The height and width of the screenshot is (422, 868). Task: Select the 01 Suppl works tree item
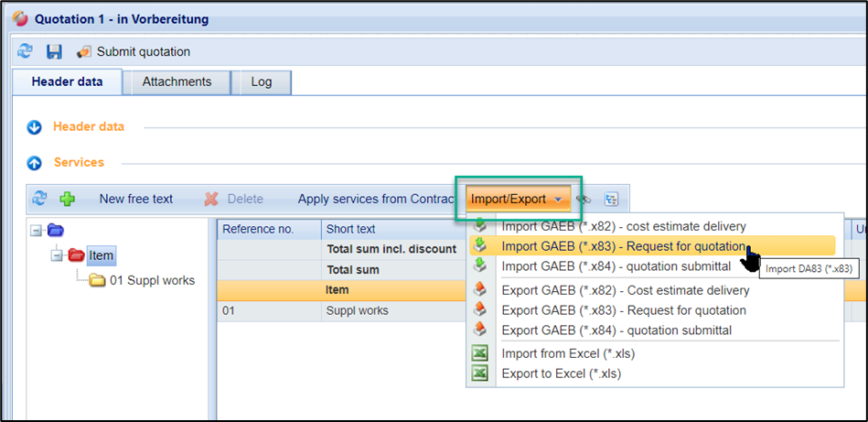click(151, 280)
